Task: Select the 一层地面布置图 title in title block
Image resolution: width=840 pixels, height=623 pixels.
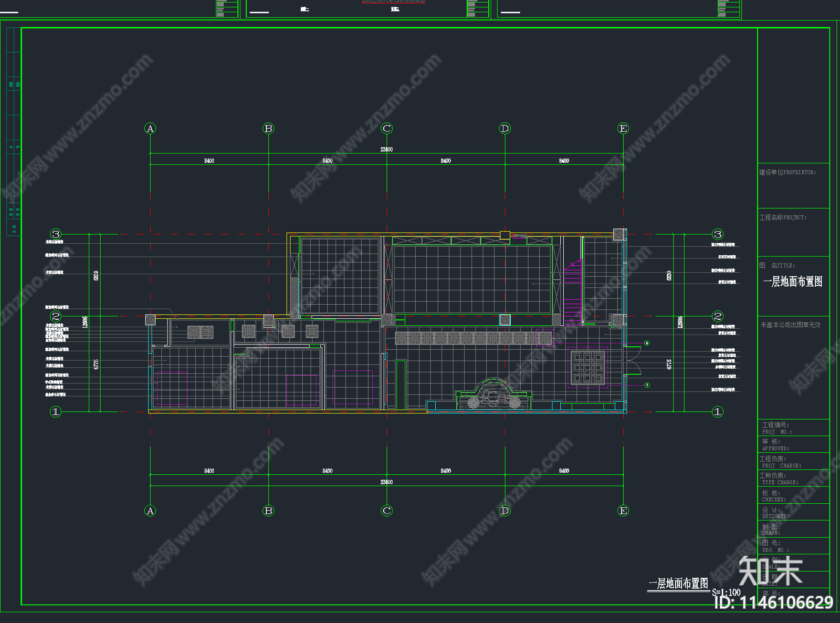Action: pos(793,282)
